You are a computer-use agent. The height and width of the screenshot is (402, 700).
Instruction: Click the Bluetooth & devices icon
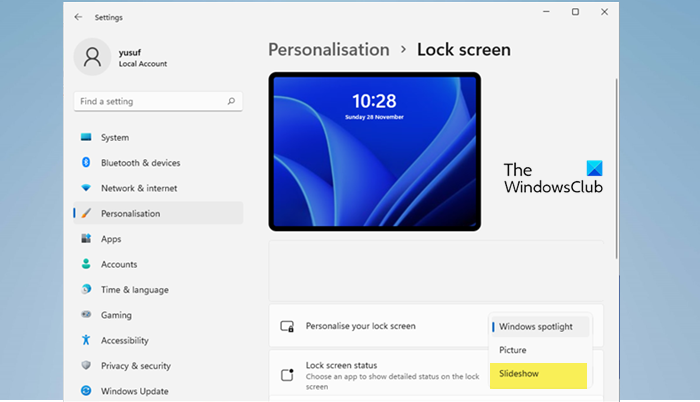86,163
